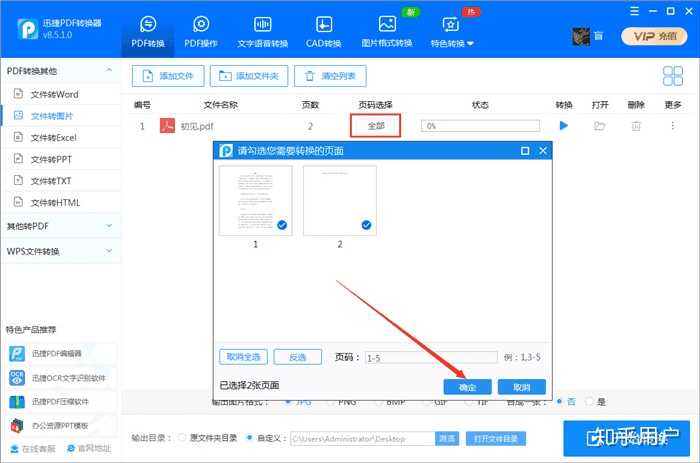The height and width of the screenshot is (463, 700).
Task: Delete 初见.pdf with the trash icon
Action: [x=636, y=126]
